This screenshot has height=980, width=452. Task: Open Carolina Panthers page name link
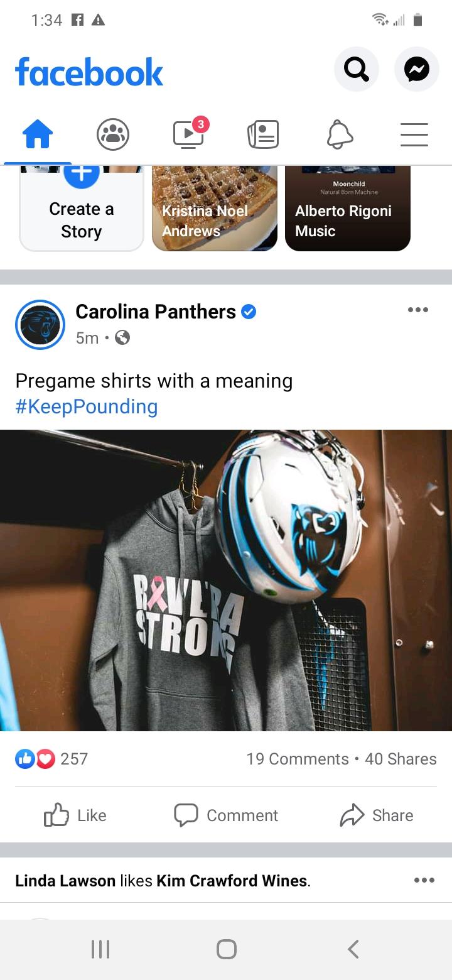156,312
